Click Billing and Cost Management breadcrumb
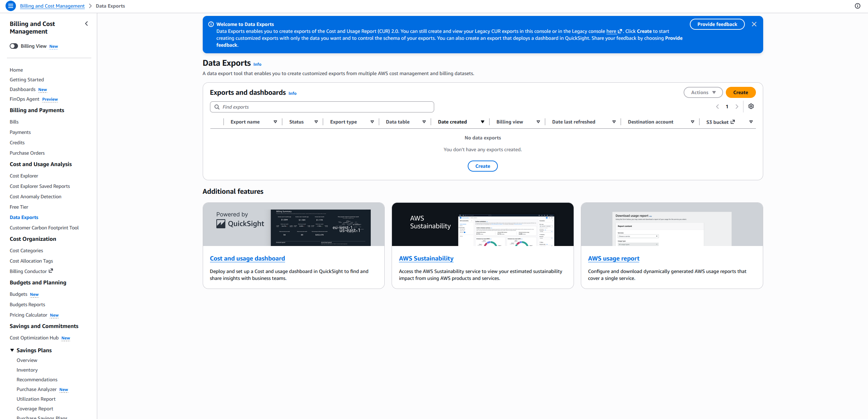 (52, 6)
